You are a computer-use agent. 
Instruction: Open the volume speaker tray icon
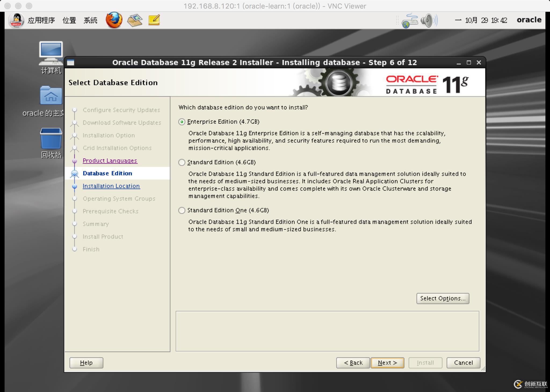pos(429,20)
